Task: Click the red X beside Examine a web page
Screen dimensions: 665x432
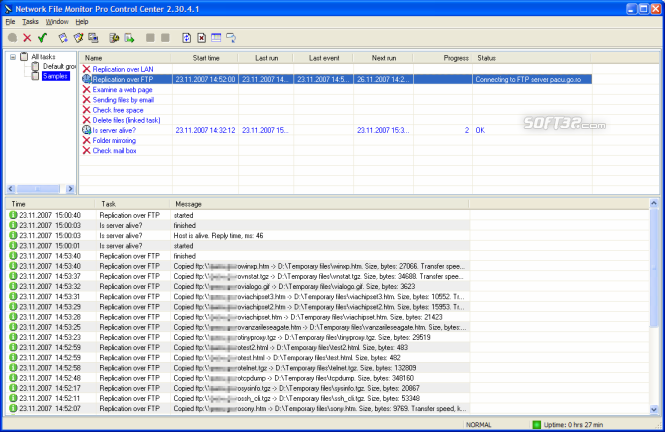Action: tap(87, 89)
